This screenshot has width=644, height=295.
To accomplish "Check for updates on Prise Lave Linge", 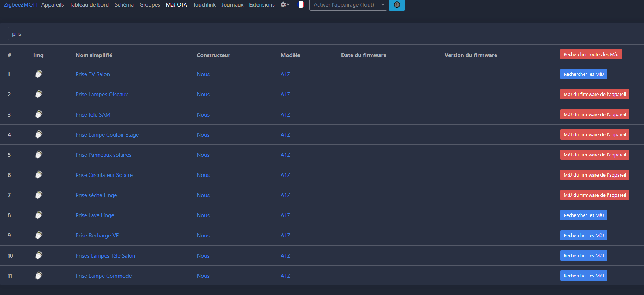I will 584,215.
